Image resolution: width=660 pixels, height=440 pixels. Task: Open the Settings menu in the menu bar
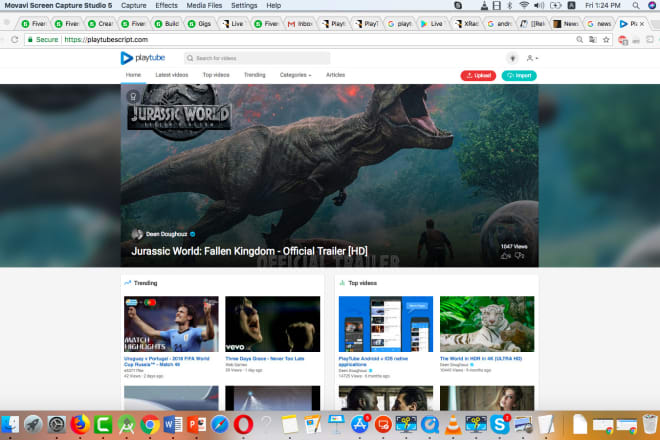pos(244,5)
